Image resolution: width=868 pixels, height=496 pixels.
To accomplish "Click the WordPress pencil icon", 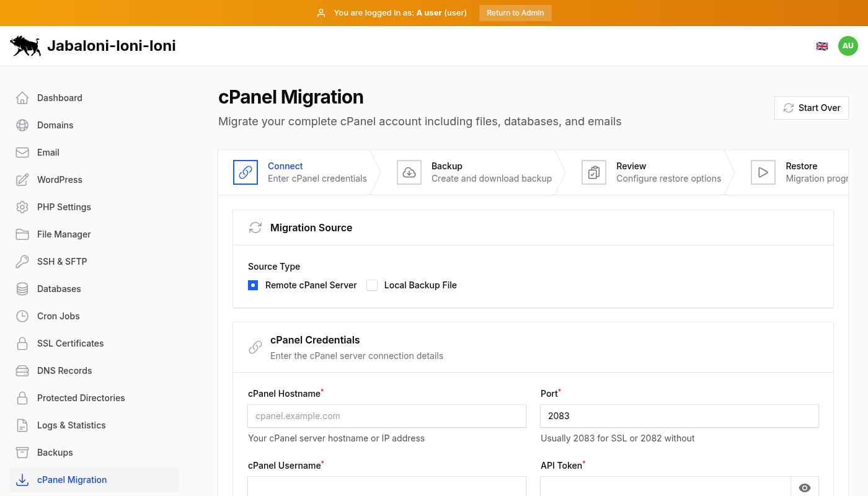I will coord(22,179).
